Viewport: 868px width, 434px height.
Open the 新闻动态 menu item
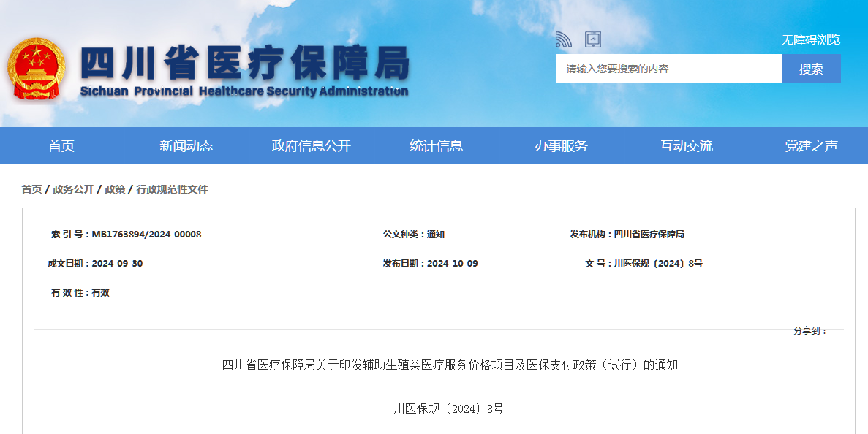click(187, 145)
